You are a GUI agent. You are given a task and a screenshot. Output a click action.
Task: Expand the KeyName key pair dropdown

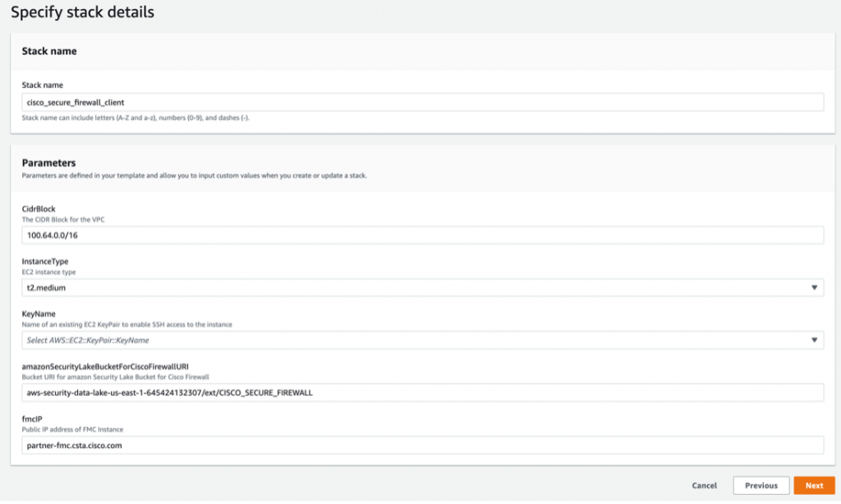click(x=411, y=340)
